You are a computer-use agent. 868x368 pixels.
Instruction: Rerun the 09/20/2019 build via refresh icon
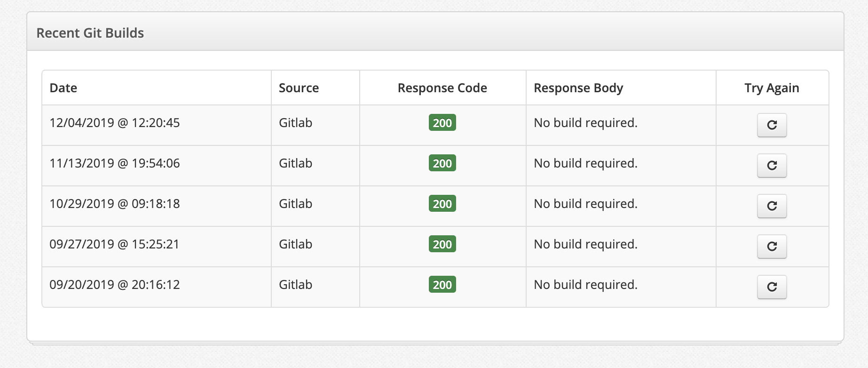772,287
